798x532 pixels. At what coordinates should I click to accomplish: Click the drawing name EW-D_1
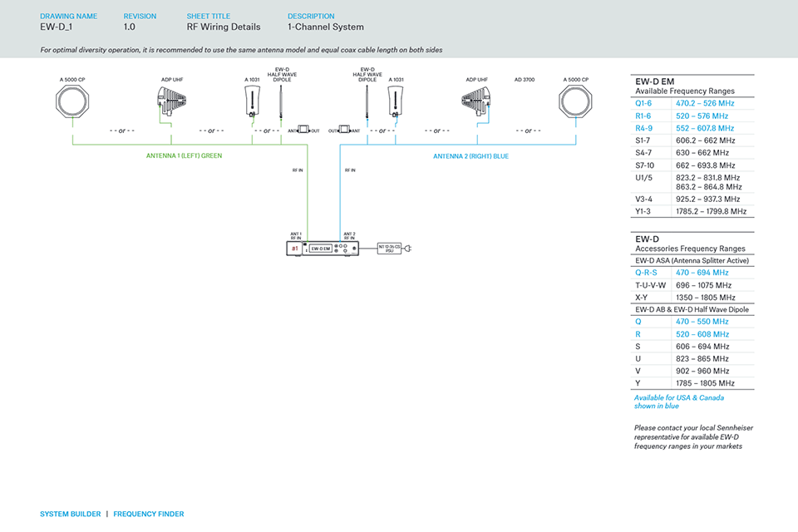click(56, 27)
